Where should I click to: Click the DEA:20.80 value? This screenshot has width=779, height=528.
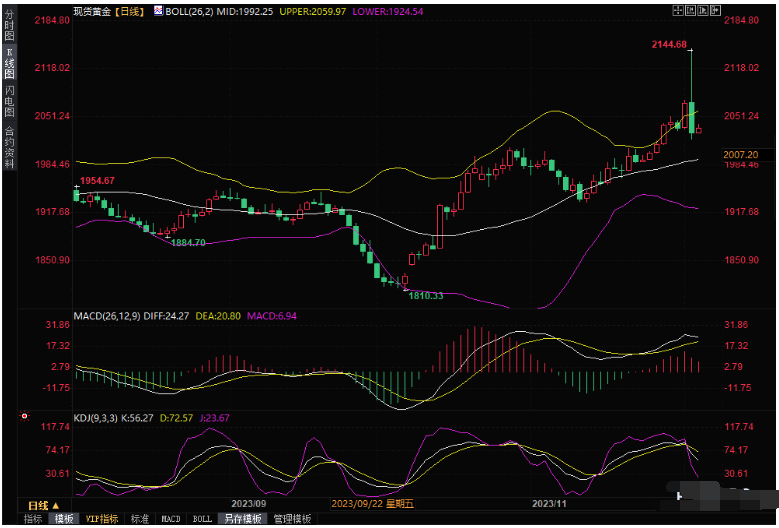coord(219,315)
